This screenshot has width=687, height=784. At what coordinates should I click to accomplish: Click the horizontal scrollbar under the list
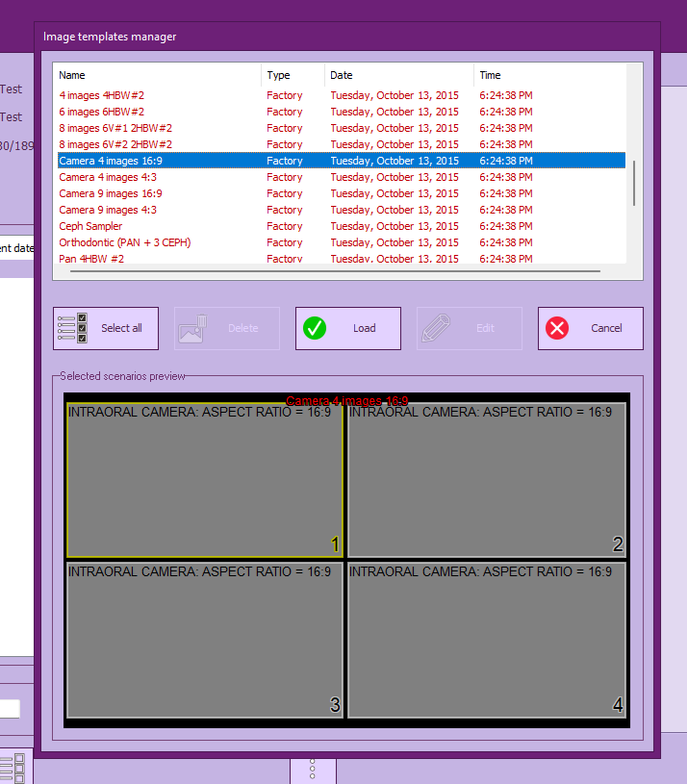click(329, 271)
